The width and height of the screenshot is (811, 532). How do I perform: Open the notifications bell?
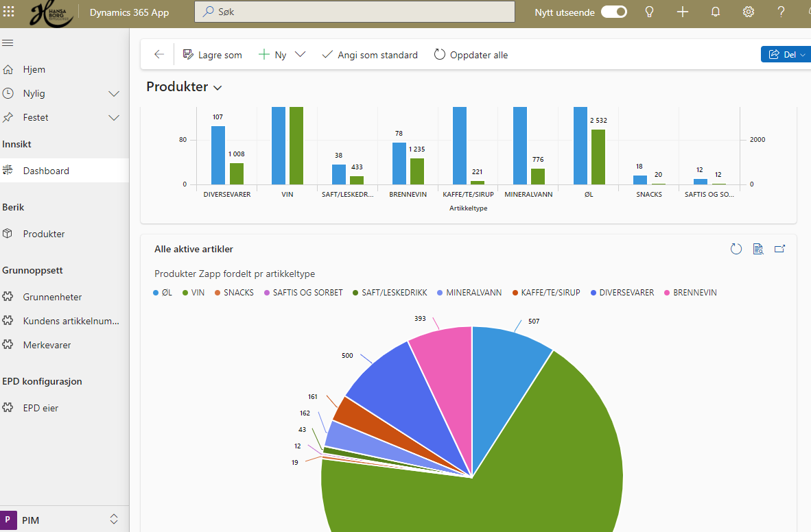pyautogui.click(x=716, y=12)
